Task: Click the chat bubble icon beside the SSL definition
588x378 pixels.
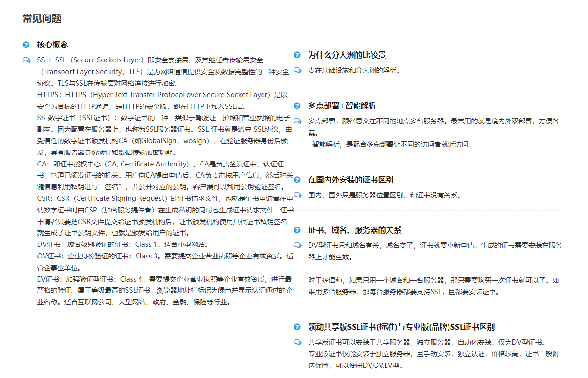Action: point(26,60)
